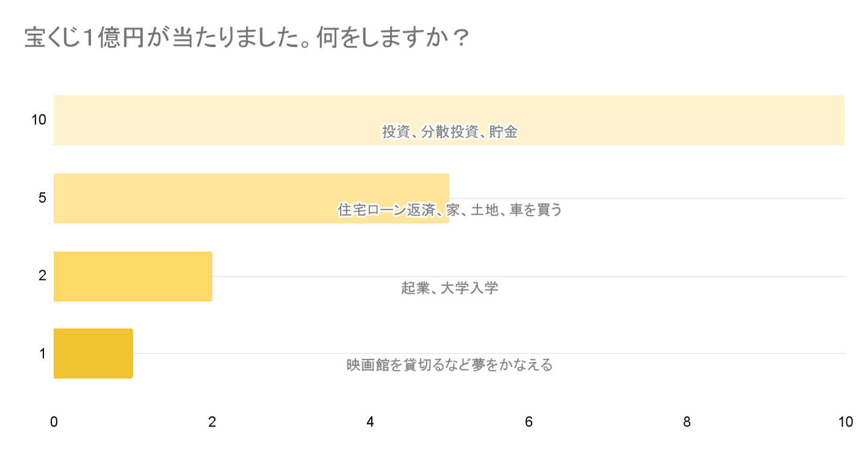Click the horizontal axis tick 0

[x=54, y=422]
